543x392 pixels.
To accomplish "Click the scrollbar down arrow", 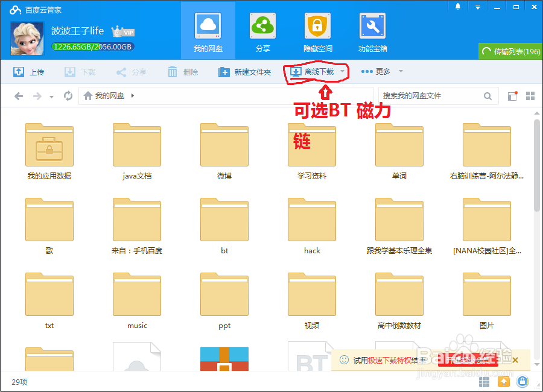I will pyautogui.click(x=537, y=364).
